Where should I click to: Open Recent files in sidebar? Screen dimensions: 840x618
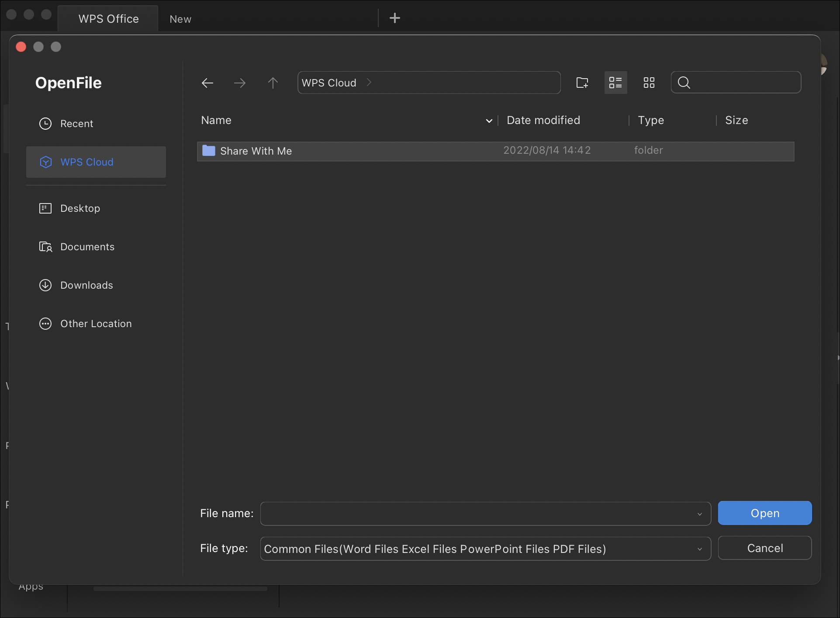tap(76, 124)
